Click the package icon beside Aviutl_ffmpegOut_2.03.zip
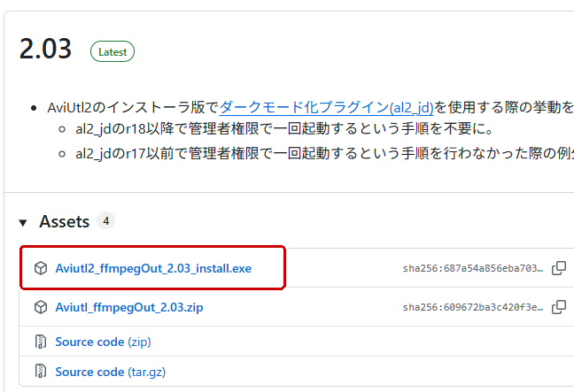Screen dimensions: 574x392 coord(41,308)
